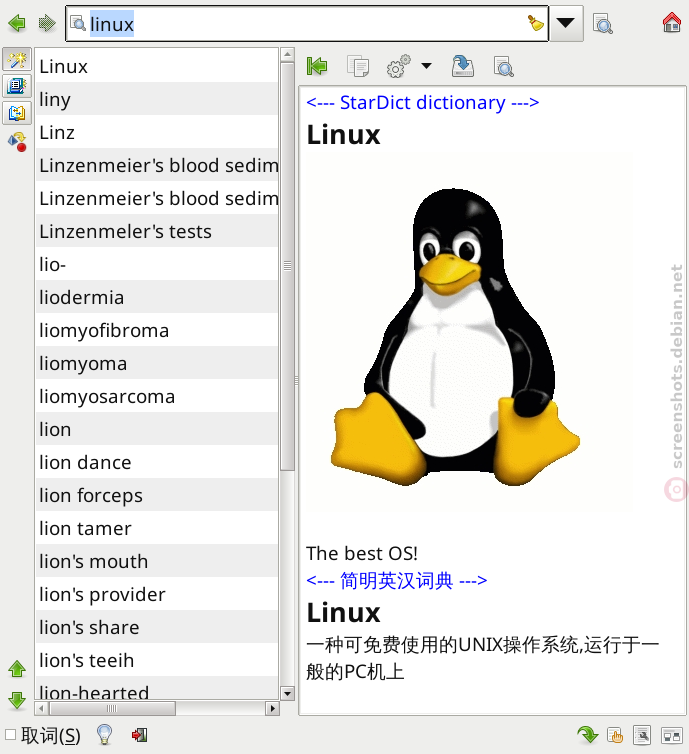
Task: Toggle the 取词(S) scan checkbox
Action: point(11,735)
